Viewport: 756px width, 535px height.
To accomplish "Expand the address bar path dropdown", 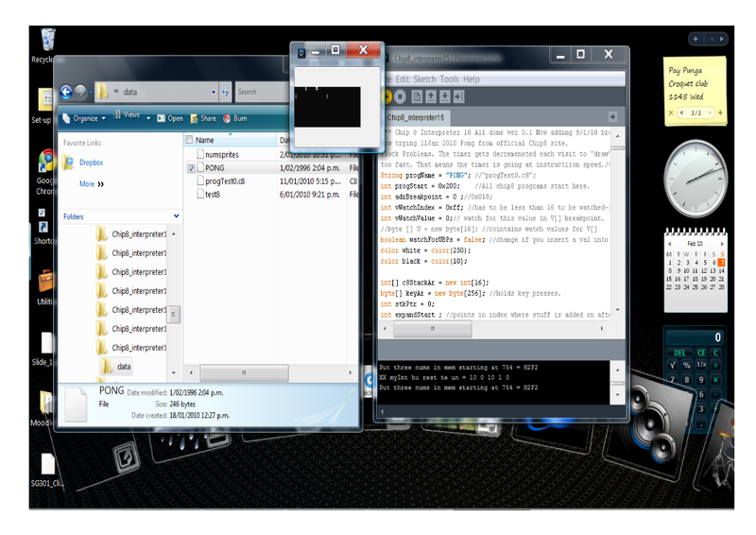I will coord(214,92).
